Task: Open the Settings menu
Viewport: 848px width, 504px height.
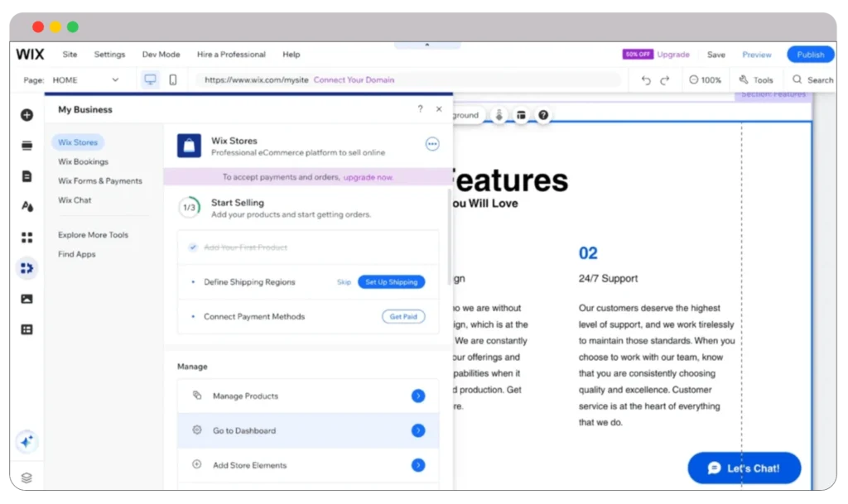Action: point(109,55)
